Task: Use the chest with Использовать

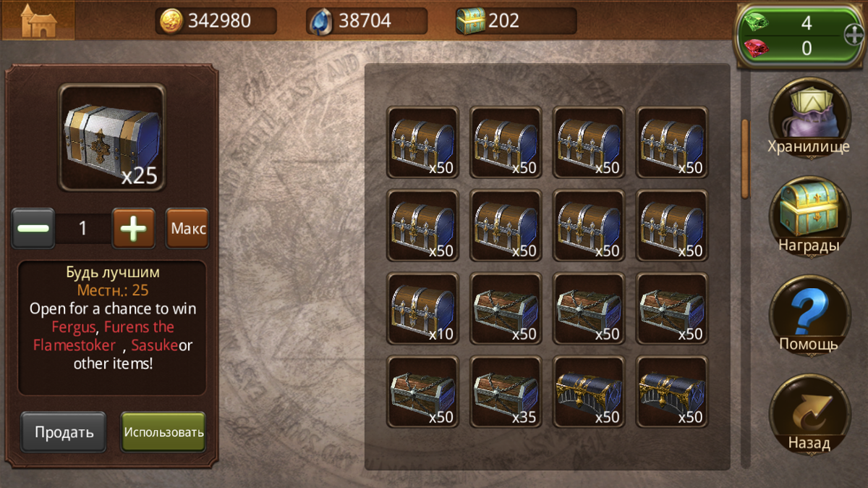Action: pyautogui.click(x=163, y=432)
